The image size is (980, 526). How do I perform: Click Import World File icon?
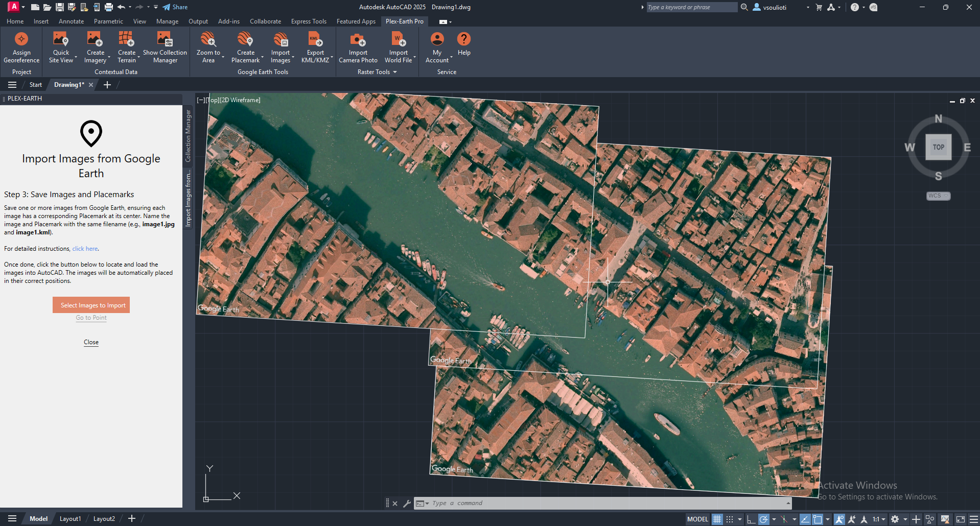tap(398, 39)
